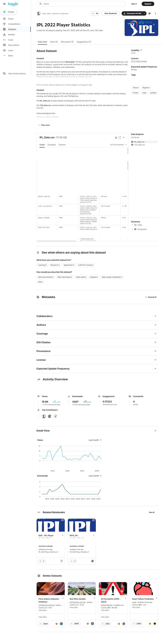Open the Competitions sidebar item

[14, 24]
